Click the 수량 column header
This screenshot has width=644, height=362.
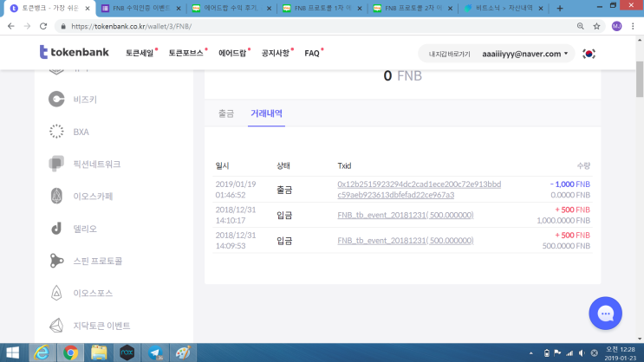pos(583,165)
